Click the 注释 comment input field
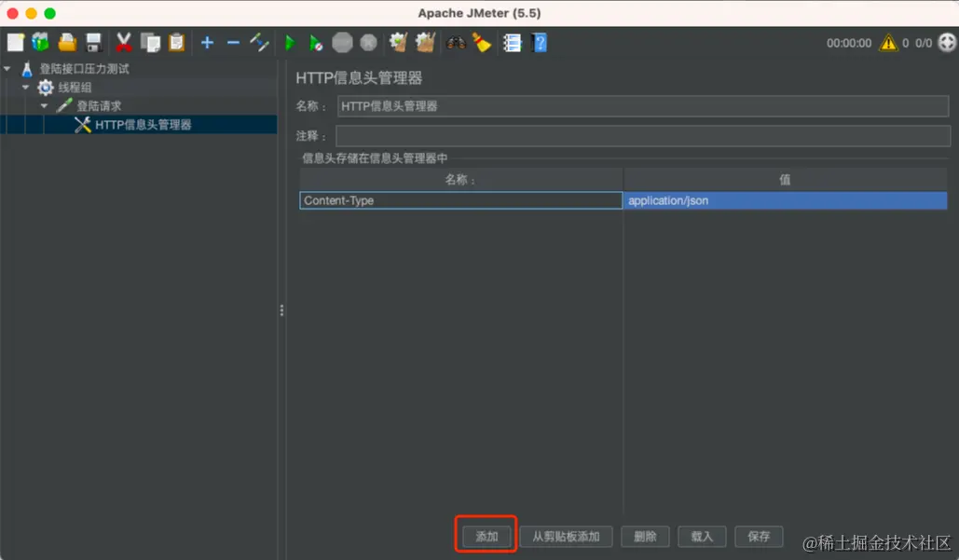This screenshot has height=560, width=959. (643, 136)
